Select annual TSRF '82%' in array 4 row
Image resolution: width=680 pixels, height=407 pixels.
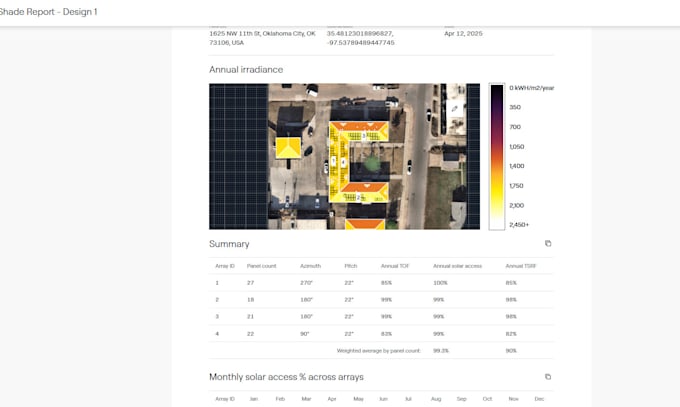coord(511,334)
